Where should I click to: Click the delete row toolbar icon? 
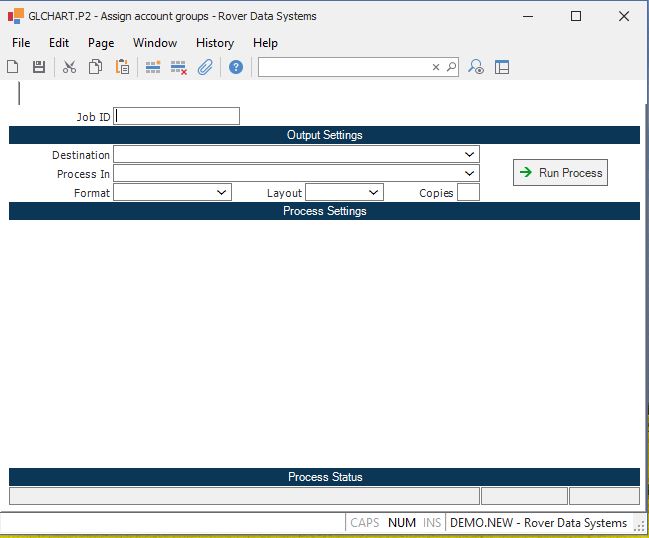pos(179,67)
